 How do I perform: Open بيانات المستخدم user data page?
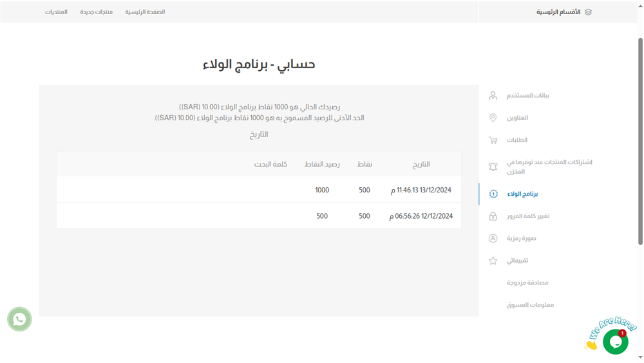tap(527, 96)
